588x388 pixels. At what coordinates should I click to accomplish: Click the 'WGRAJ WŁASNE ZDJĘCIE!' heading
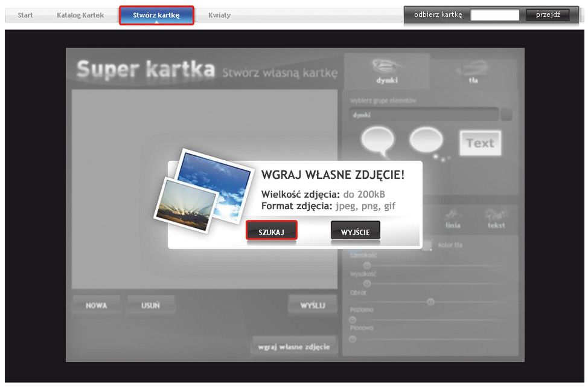333,175
